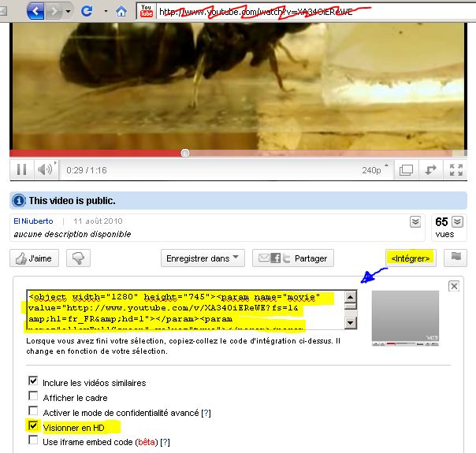
Task: Toggle fullscreen video mode
Action: pos(456,169)
